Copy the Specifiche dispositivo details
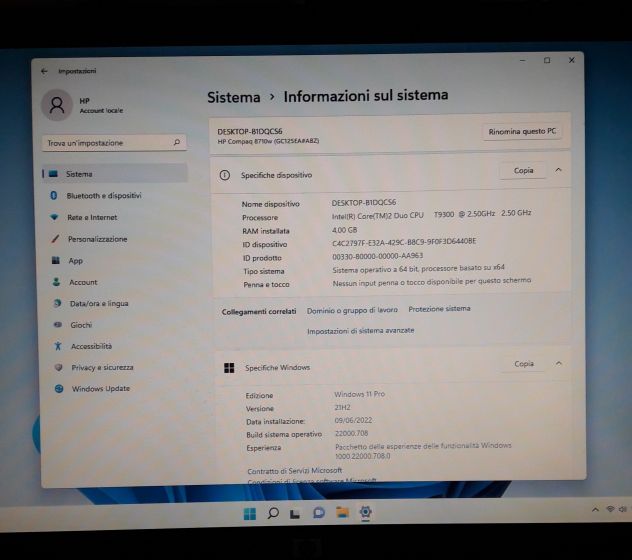 tap(523, 171)
